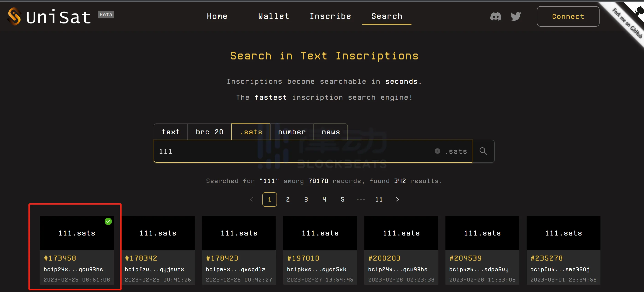
Task: Open Discord community link
Action: point(495,16)
